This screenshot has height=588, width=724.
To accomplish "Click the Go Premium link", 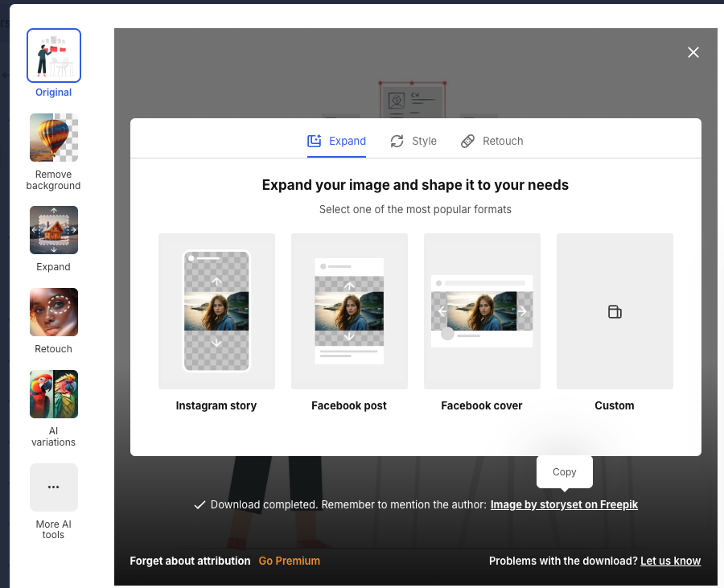I will point(289,561).
